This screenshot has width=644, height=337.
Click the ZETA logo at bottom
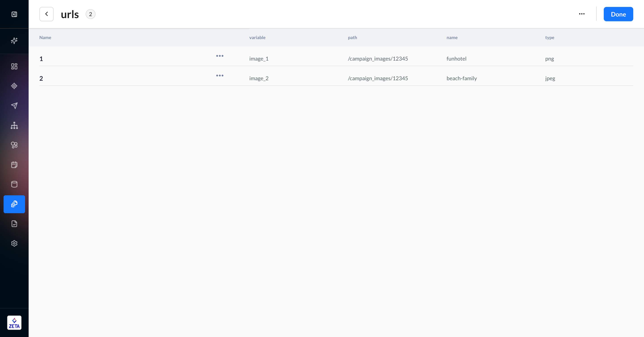[x=14, y=322]
